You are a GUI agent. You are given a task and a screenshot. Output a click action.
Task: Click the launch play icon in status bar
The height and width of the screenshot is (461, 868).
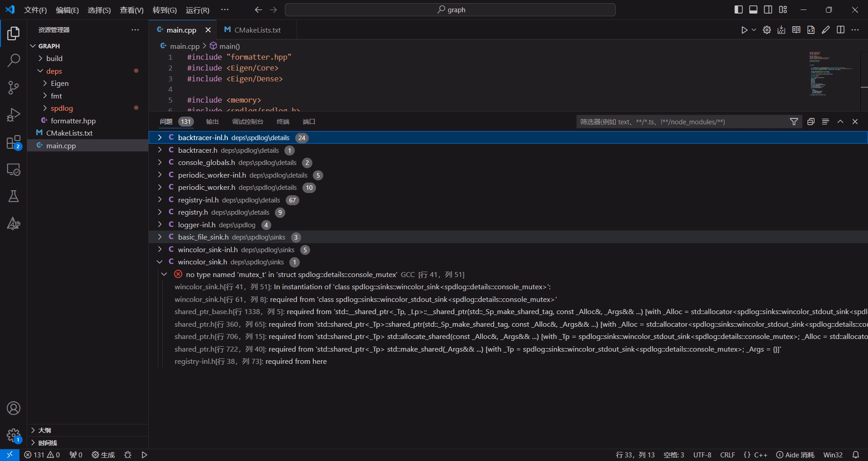point(145,455)
